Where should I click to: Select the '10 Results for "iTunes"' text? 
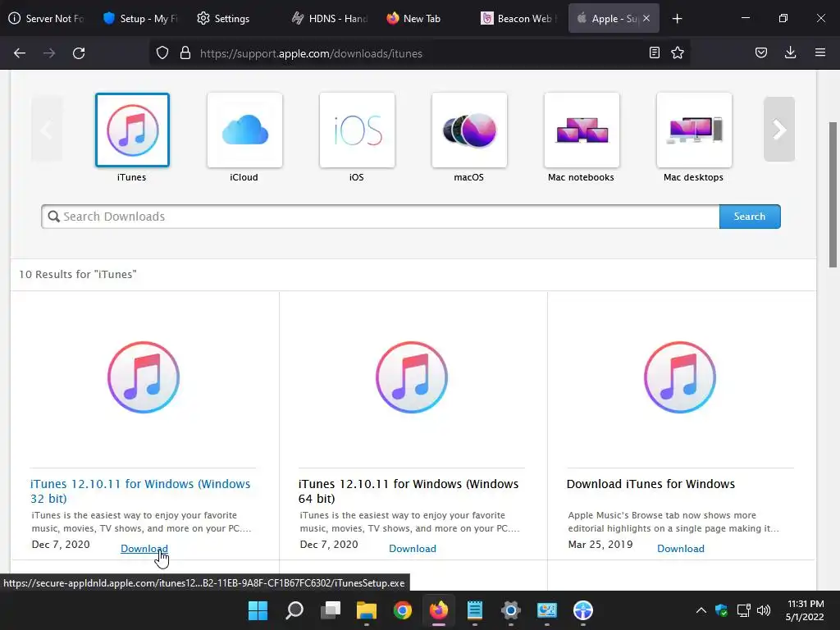tap(78, 274)
